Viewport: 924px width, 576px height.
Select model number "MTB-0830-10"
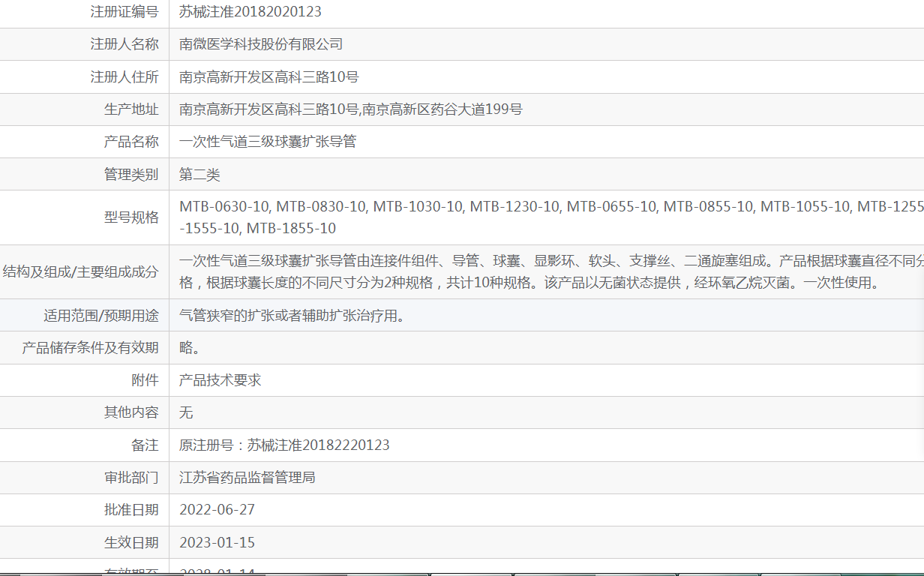(322, 207)
